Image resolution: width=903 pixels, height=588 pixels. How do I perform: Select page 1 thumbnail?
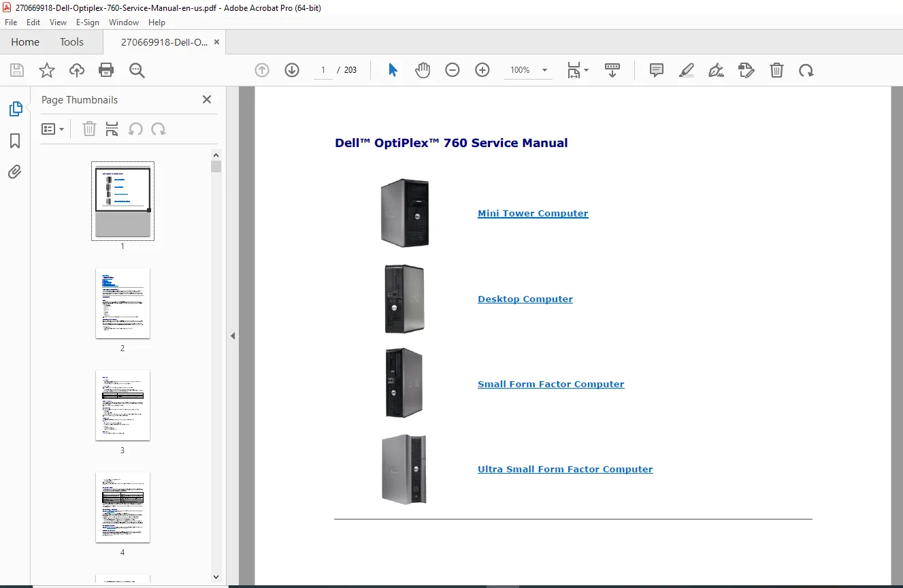click(123, 201)
